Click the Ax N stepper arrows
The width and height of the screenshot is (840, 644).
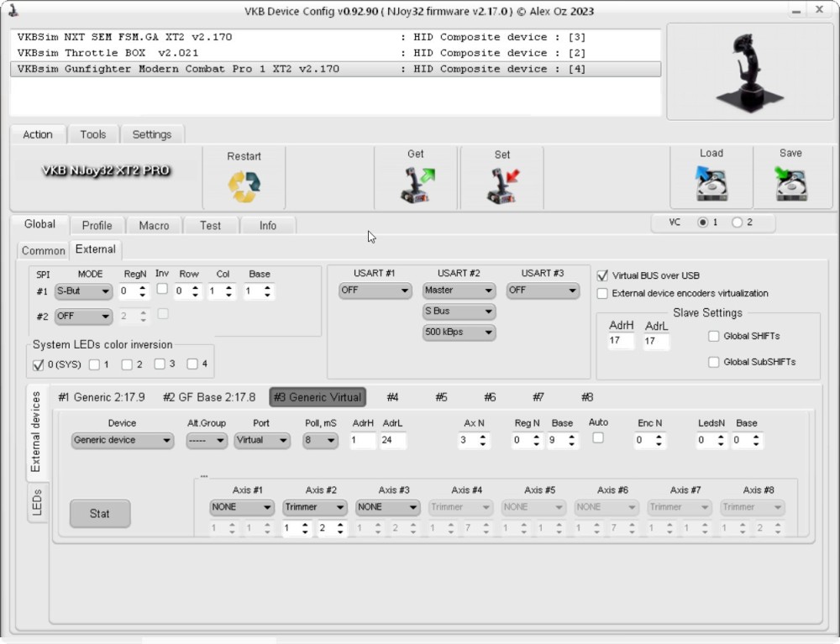point(483,440)
